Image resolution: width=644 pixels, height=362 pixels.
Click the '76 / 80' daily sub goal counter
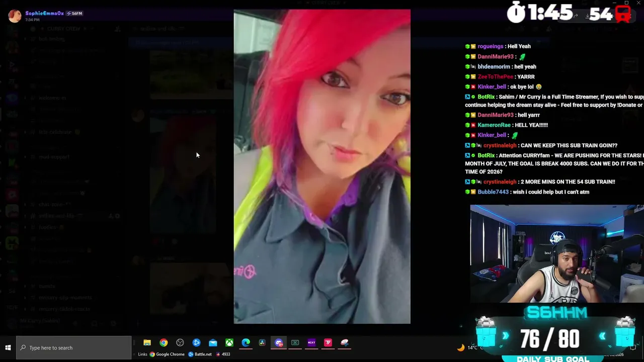click(x=550, y=340)
